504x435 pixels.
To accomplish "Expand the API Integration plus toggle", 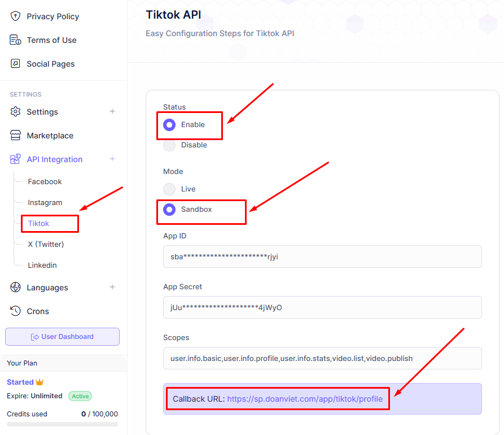I will (112, 159).
